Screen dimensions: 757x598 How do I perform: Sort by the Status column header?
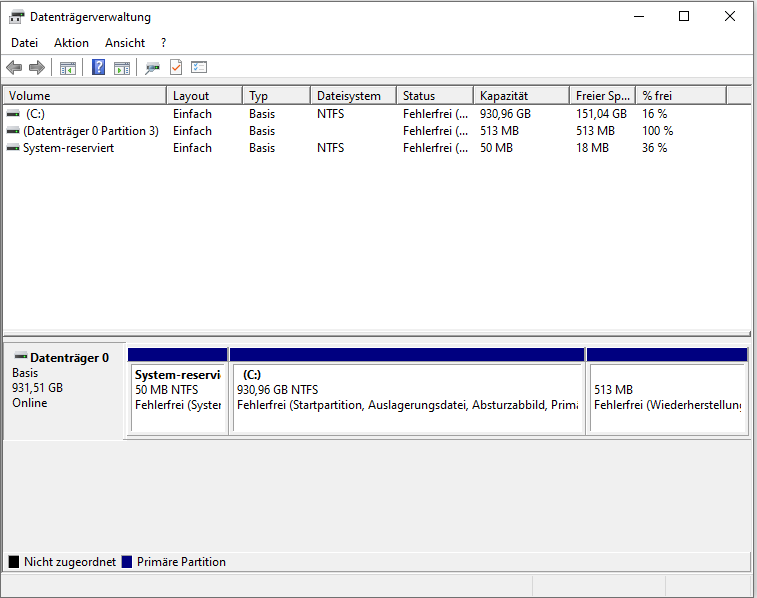pos(435,96)
